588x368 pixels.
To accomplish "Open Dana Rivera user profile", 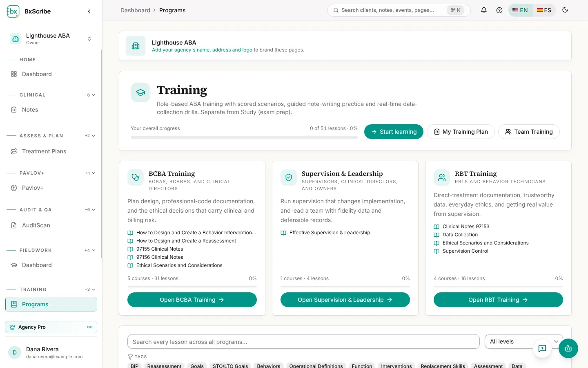I will click(x=51, y=352).
